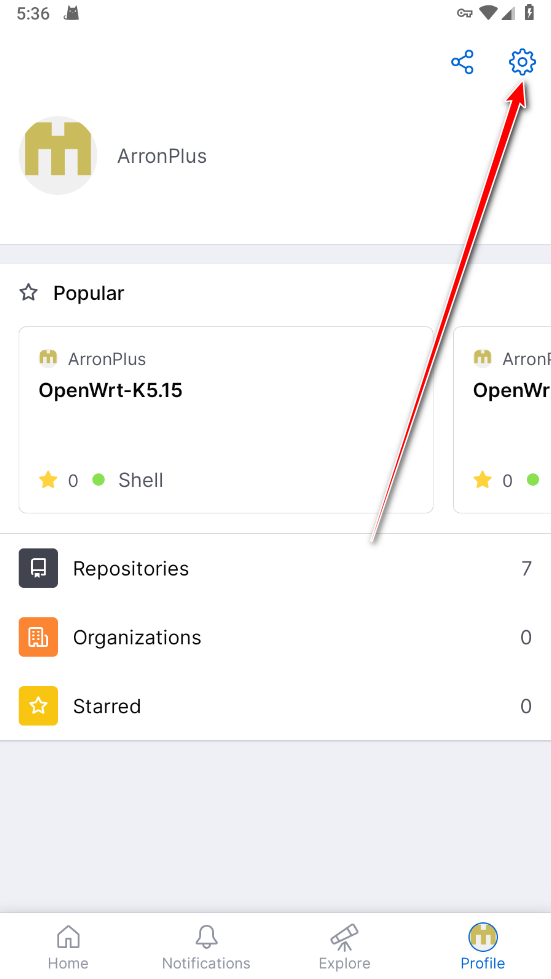
Task: Tap the yellow star on OpenWrt-K5.15 card
Action: click(48, 480)
